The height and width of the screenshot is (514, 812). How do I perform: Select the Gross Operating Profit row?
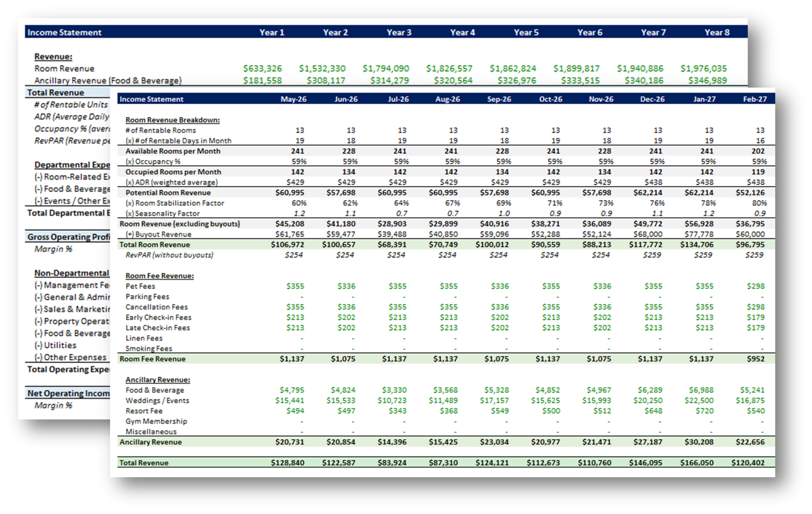pyautogui.click(x=69, y=237)
